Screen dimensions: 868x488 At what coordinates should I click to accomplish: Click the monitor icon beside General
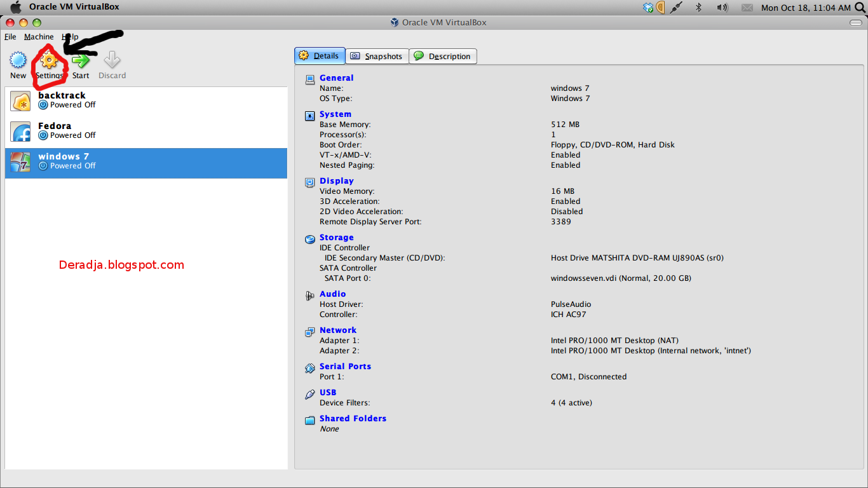[310, 79]
